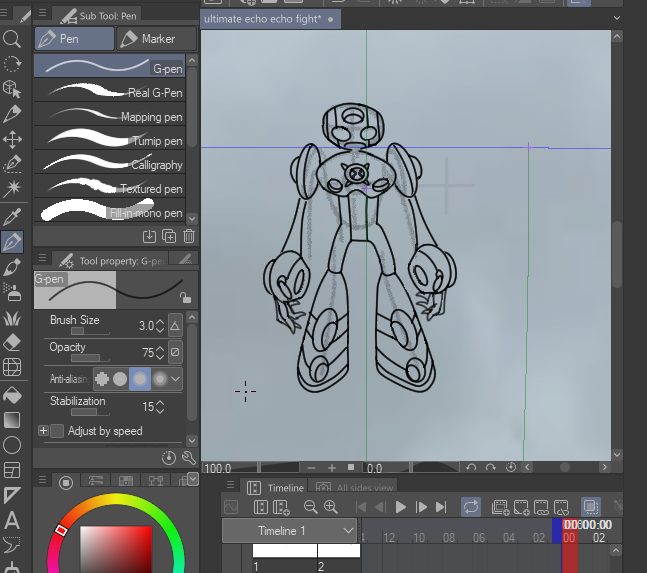647x573 pixels.
Task: Choose the Real G-Pen sub tool
Action: click(x=109, y=91)
